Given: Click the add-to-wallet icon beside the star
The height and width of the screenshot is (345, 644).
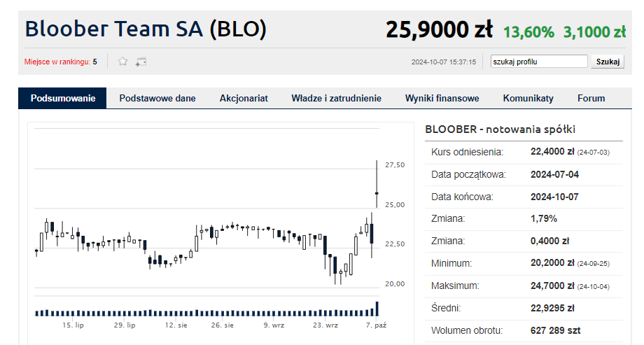Looking at the screenshot, I should click(141, 62).
